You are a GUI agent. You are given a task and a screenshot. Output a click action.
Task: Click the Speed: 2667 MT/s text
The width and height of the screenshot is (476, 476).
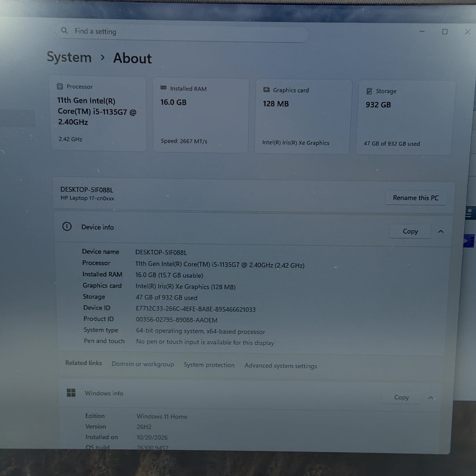pyautogui.click(x=184, y=141)
